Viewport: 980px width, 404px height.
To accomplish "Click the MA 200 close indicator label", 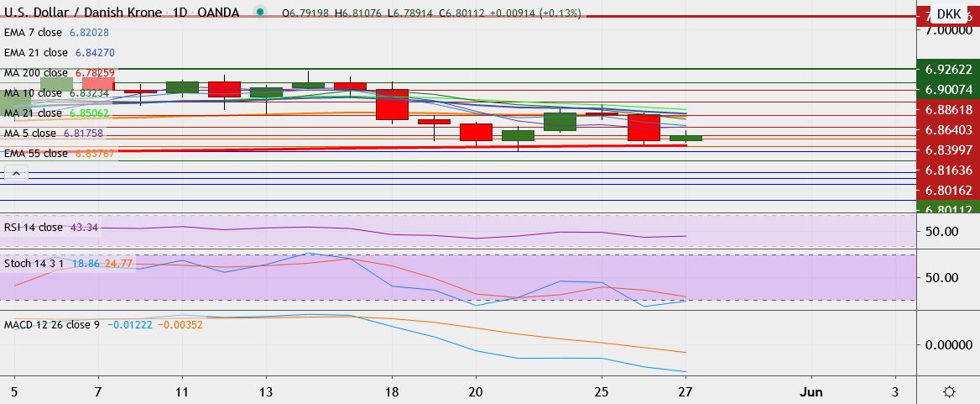I will tap(36, 72).
